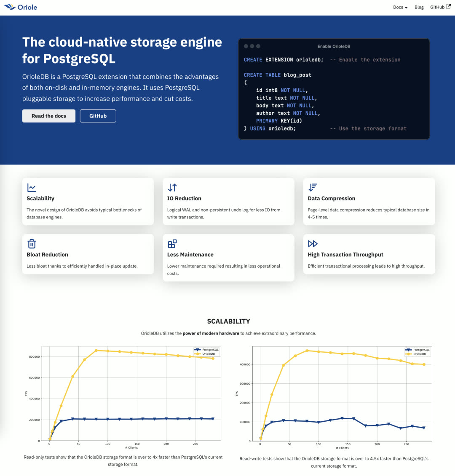Open the Blog page from navigation
455x476 pixels.
(x=419, y=7)
